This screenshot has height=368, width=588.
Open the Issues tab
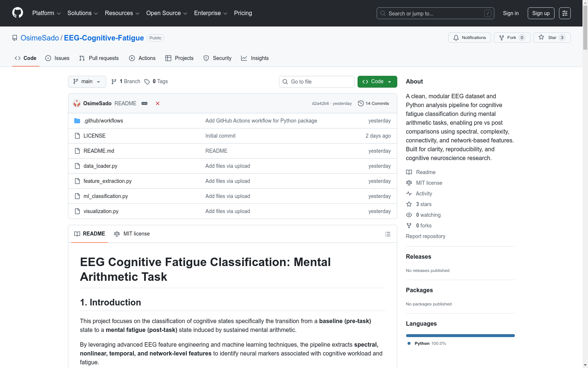coord(57,58)
